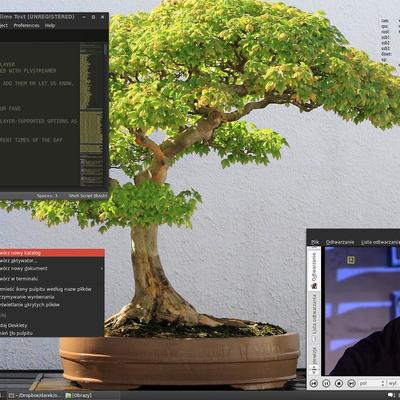This screenshot has width=400, height=400.
Task: Open the 'Lista odtwarzania' menu in media player
Action: (380, 242)
